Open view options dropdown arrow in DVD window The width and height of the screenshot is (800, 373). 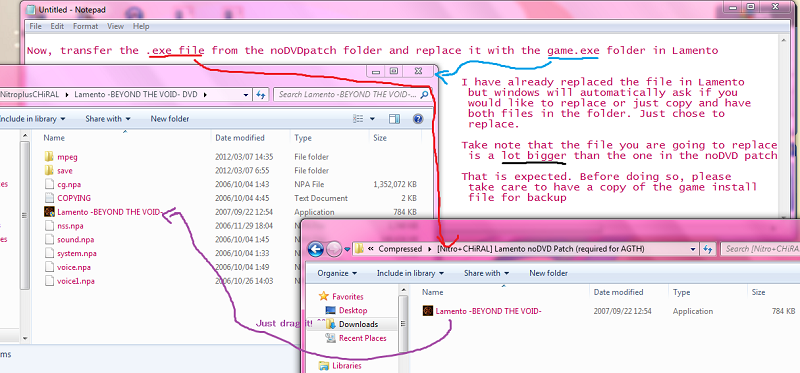[x=372, y=119]
